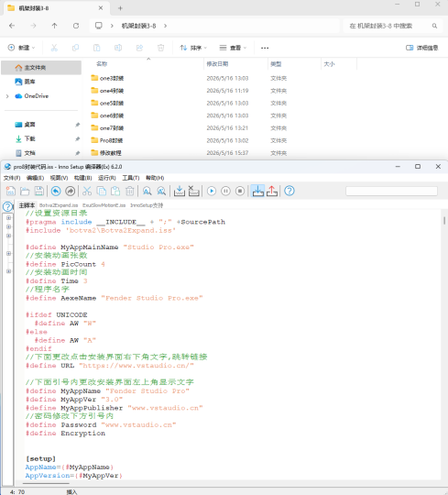This screenshot has height=495, width=448.
Task: Stop script execution with stop icon
Action: tap(240, 191)
